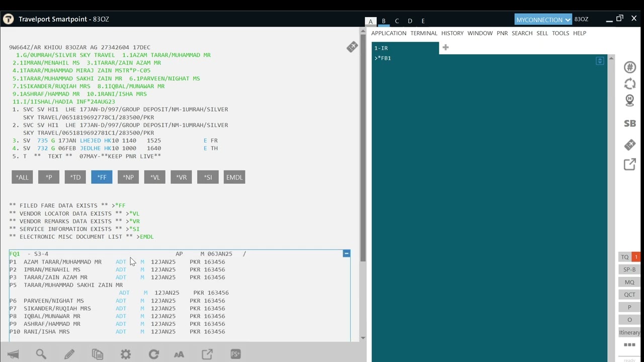Open the FS+ flex shopping icon
This screenshot has width=644, height=362.
(235, 354)
